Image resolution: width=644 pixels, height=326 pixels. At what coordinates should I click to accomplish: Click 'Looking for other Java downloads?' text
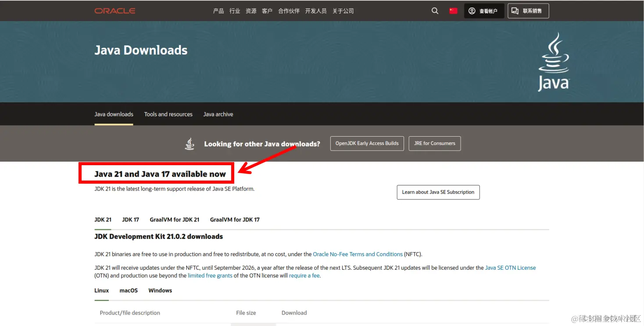click(262, 144)
